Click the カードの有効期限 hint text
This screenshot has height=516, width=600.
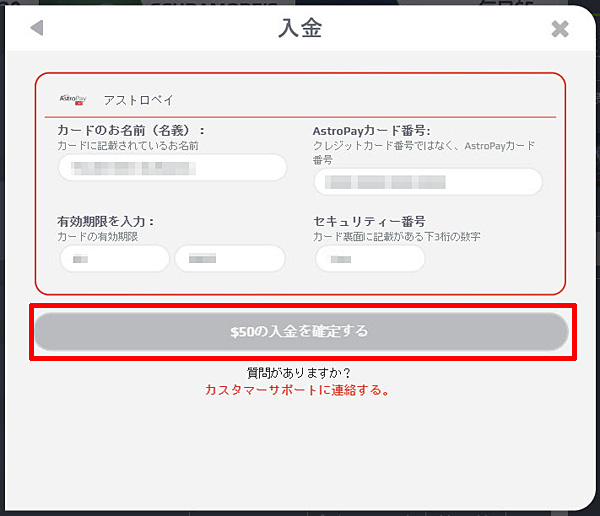(98, 237)
